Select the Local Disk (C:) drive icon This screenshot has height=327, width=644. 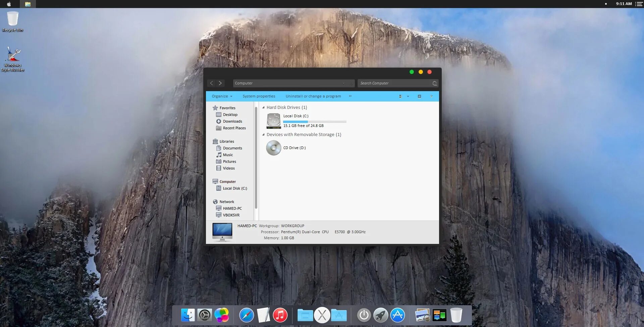point(274,121)
